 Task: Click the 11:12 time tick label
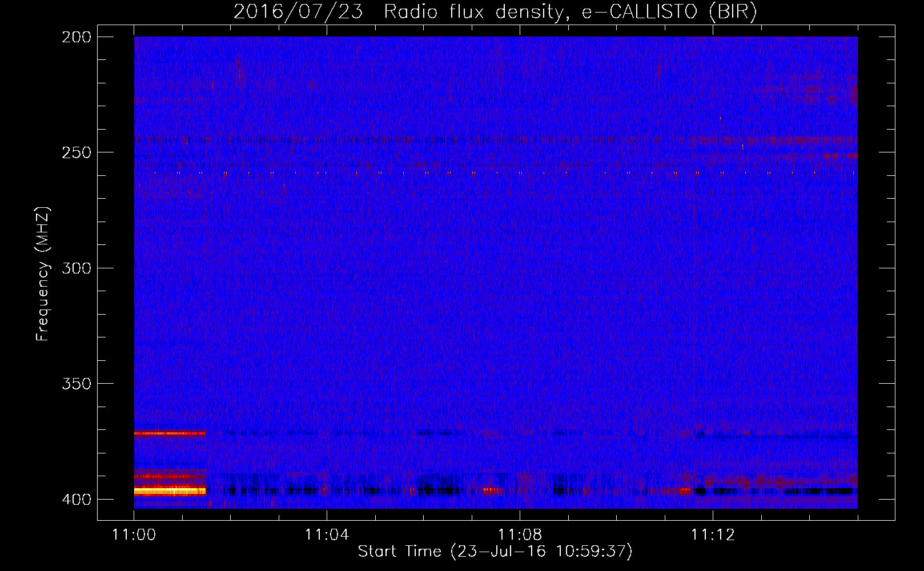point(713,535)
